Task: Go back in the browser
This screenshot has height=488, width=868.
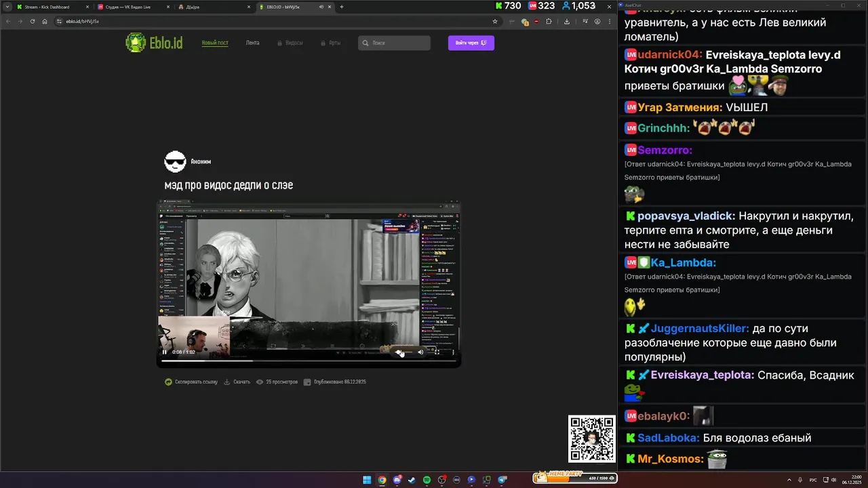Action: pyautogui.click(x=8, y=21)
